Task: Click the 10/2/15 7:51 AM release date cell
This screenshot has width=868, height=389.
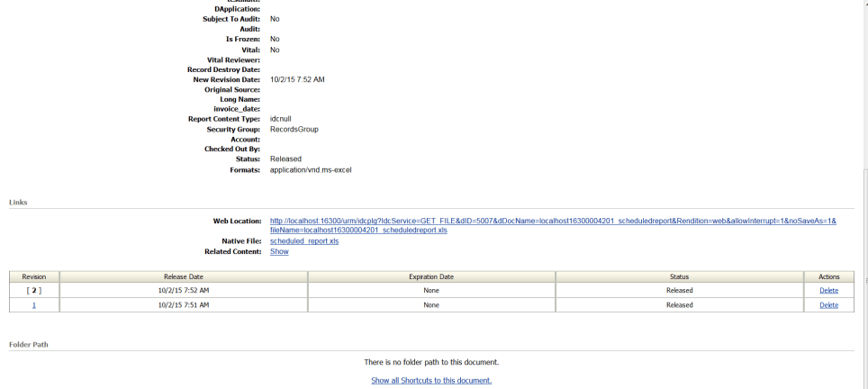Action: click(x=183, y=305)
